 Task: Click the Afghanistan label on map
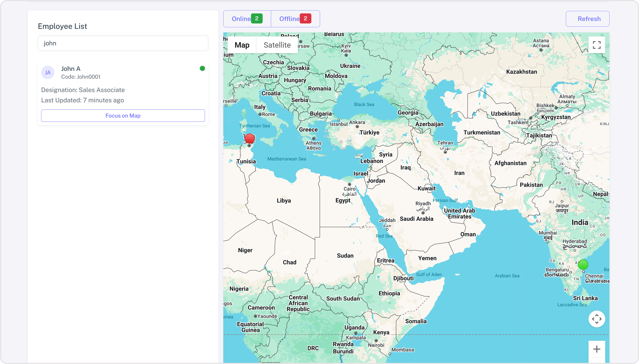pos(510,163)
